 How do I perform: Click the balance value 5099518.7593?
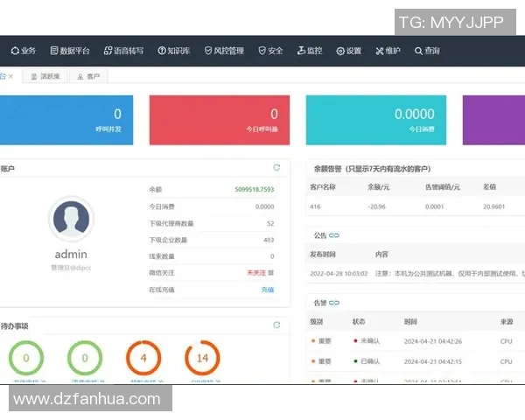pyautogui.click(x=255, y=190)
